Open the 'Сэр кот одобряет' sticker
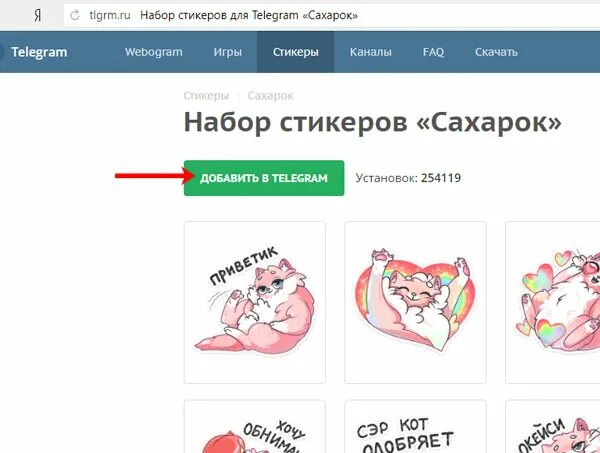This screenshot has width=600, height=453. tap(415, 427)
